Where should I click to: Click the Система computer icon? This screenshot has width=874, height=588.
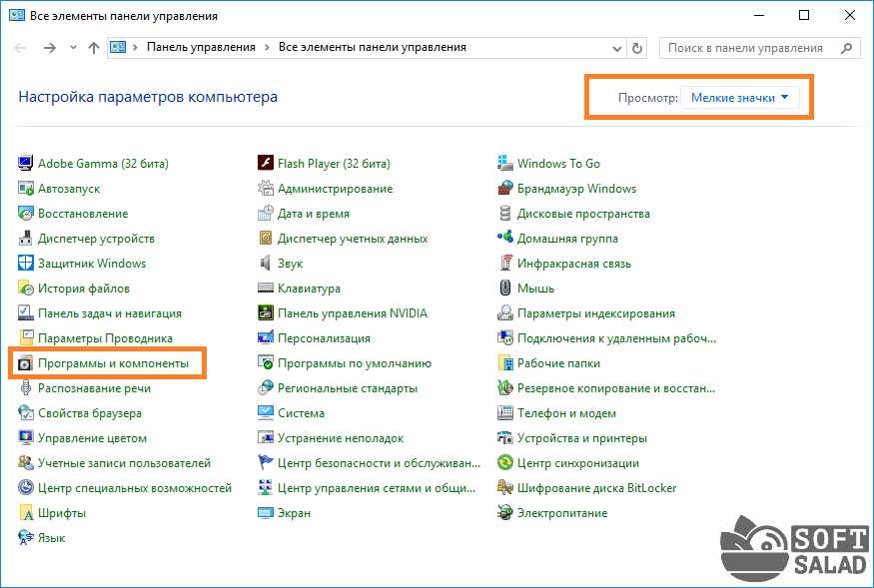[266, 413]
